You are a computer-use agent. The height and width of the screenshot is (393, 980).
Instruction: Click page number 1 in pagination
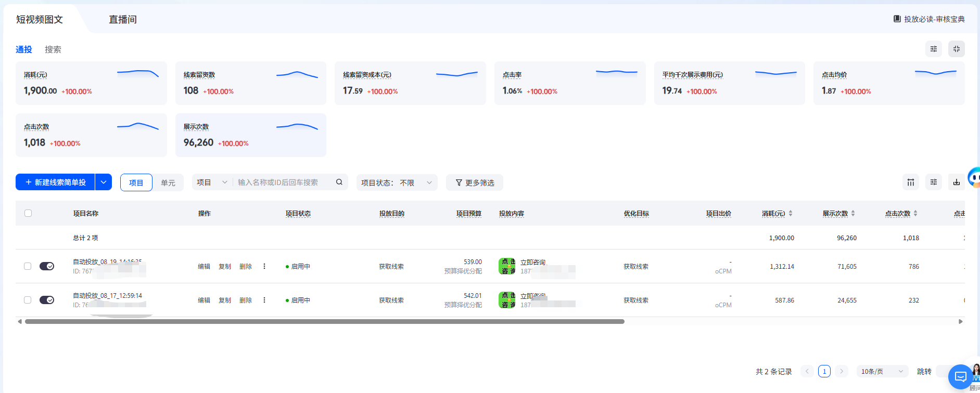pos(824,371)
